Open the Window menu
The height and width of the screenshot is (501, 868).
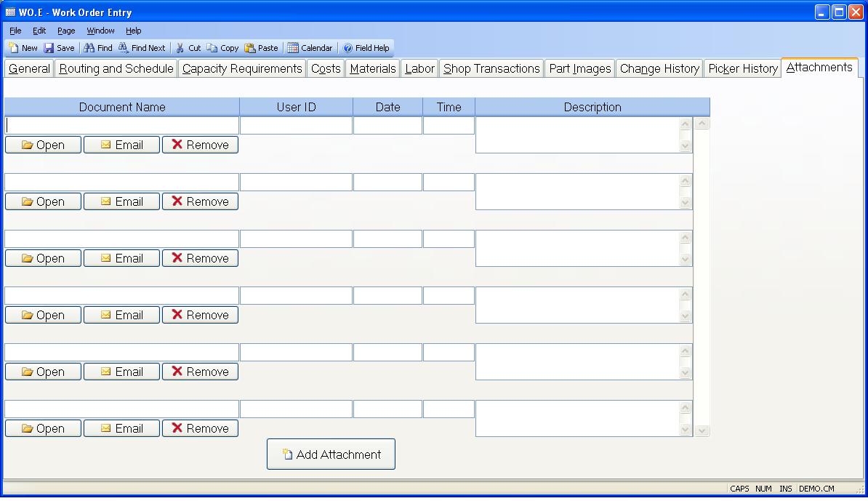coord(100,31)
